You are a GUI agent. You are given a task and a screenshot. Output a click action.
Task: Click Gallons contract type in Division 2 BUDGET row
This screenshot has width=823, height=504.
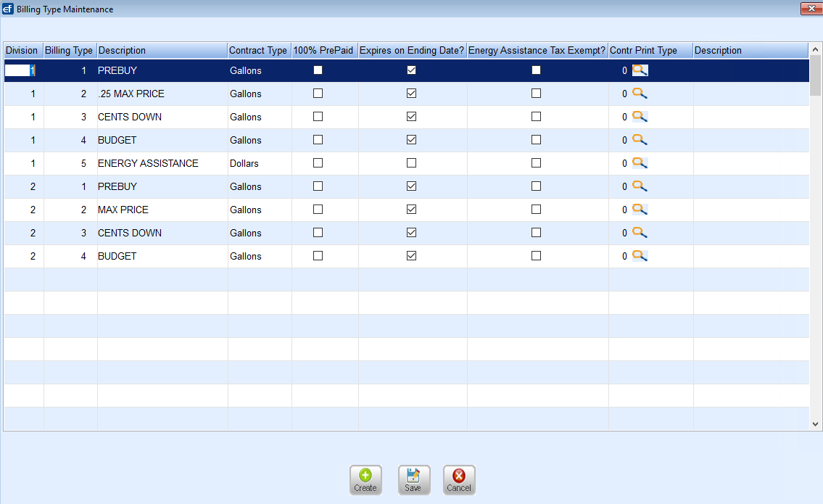pos(260,256)
